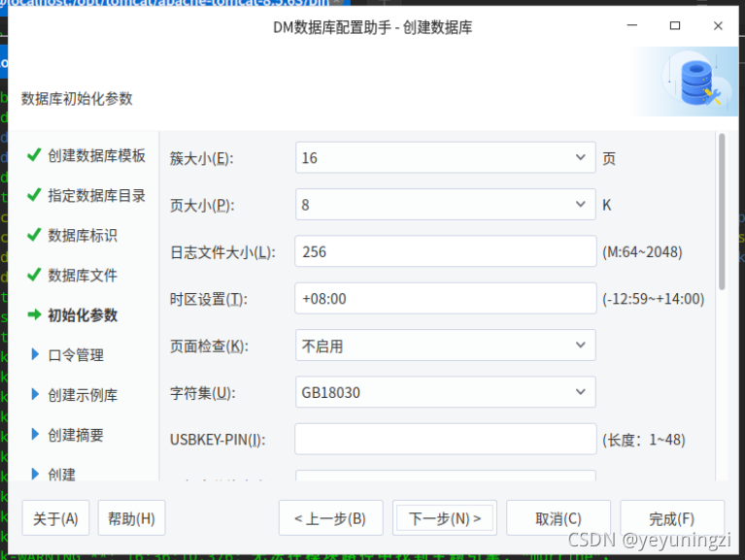The image size is (745, 560).
Task: Go to the final 创建 step
Action: click(62, 474)
